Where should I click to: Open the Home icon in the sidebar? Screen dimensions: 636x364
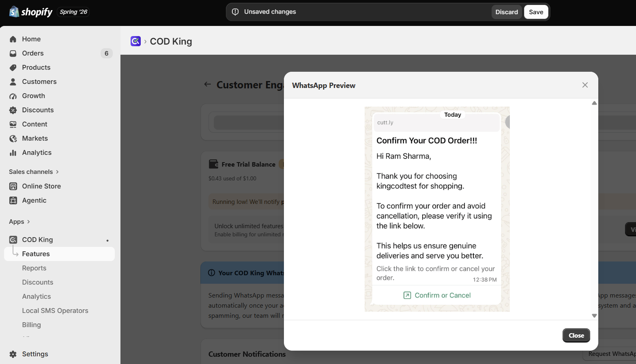(x=13, y=39)
